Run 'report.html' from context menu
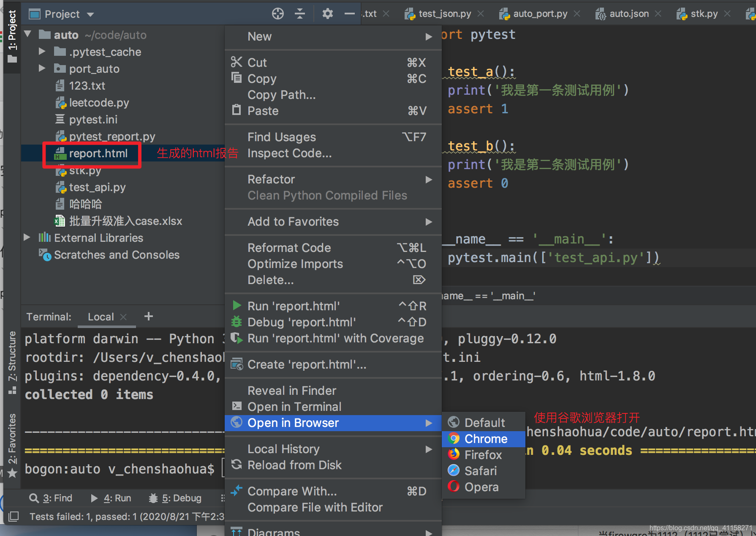 coord(333,306)
